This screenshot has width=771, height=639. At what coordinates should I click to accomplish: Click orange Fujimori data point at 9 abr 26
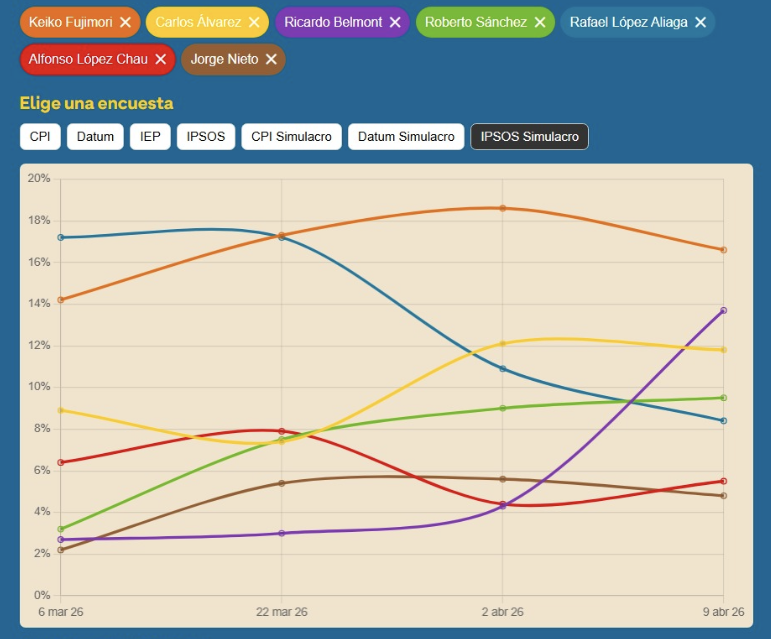tap(723, 250)
